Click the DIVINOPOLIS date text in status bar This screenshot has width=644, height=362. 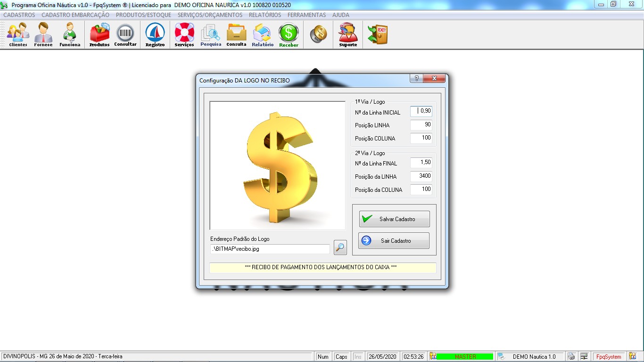pos(63,357)
